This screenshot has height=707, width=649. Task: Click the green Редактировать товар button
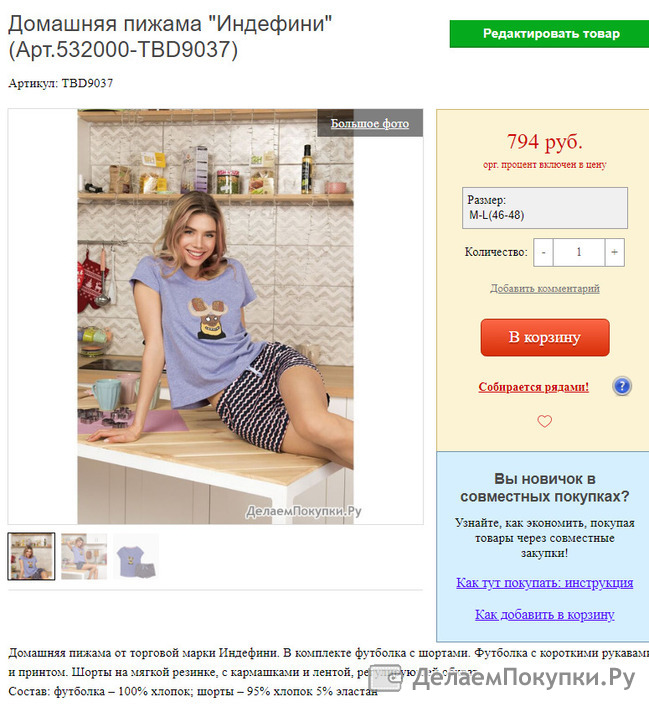549,34
